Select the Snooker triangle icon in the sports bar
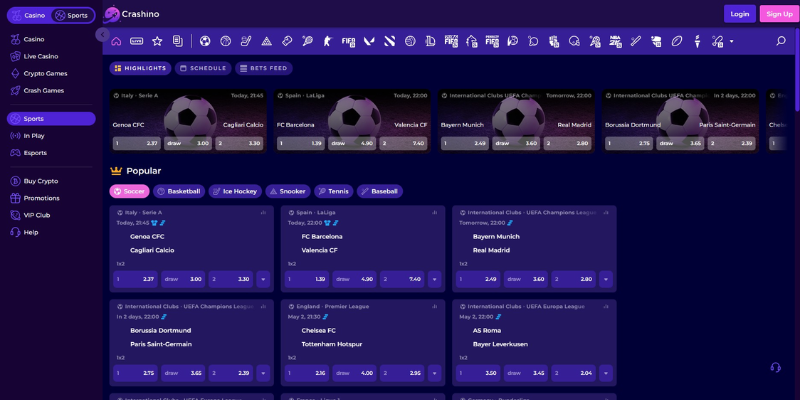The height and width of the screenshot is (400, 800). click(x=266, y=41)
